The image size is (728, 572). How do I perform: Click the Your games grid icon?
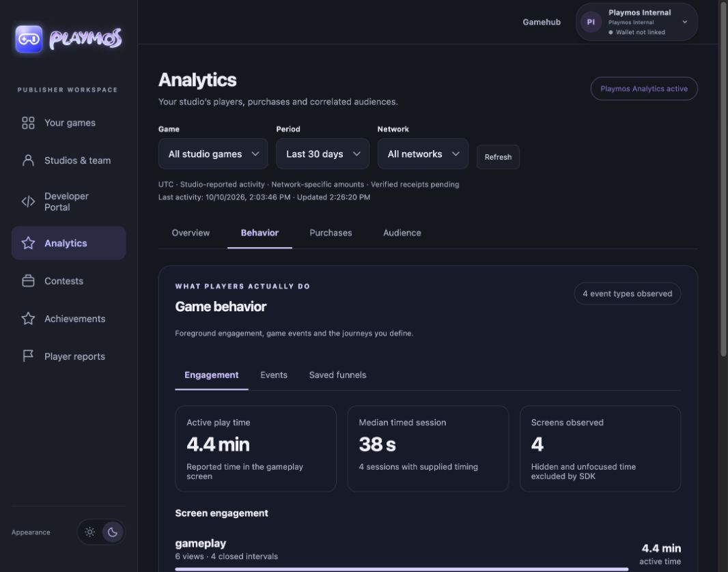(28, 123)
